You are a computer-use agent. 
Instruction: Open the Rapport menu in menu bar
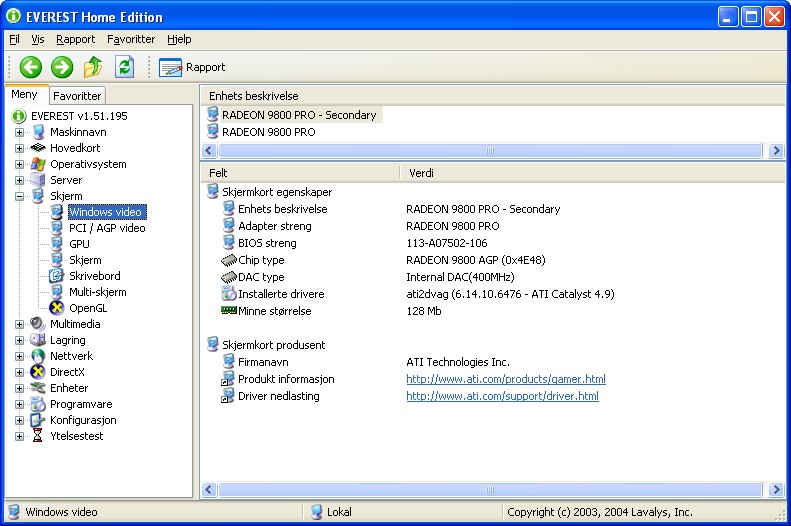coord(76,39)
